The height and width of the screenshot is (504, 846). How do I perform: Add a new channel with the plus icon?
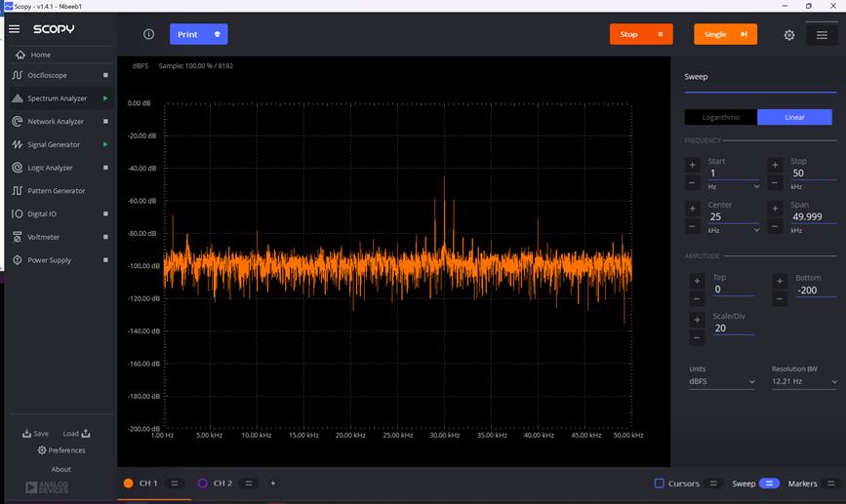coord(273,484)
